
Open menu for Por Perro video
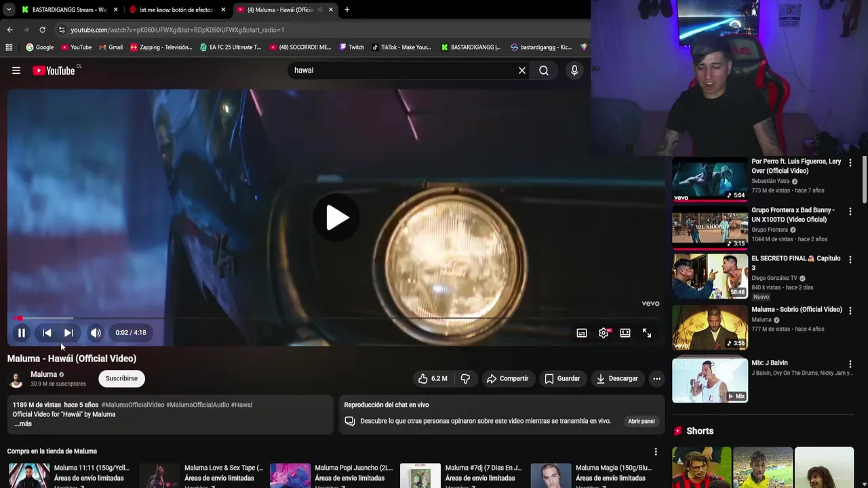click(850, 163)
